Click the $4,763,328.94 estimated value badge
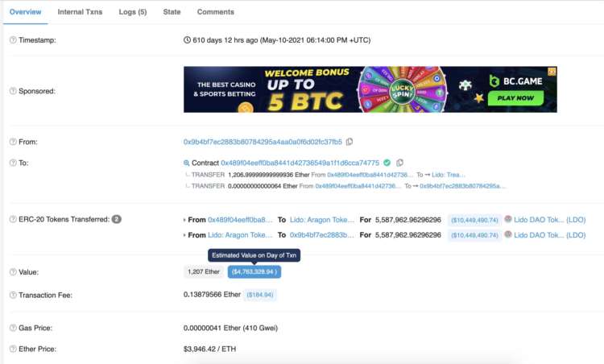The width and height of the screenshot is (604, 364). point(254,272)
